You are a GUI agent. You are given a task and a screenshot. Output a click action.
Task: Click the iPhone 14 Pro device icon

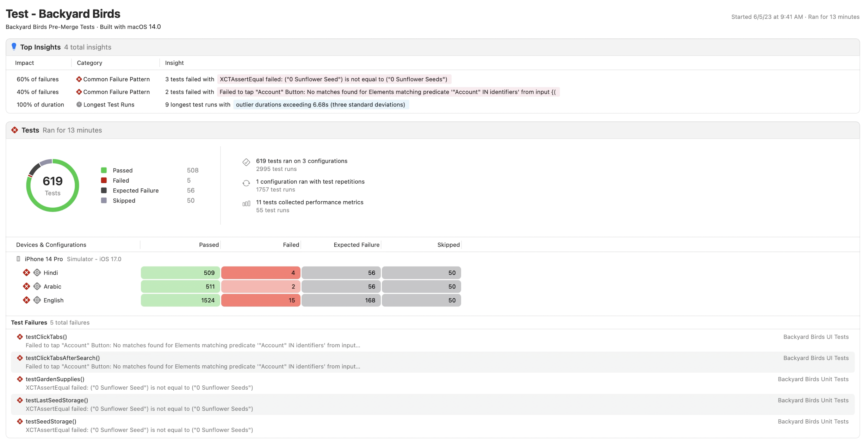[18, 259]
